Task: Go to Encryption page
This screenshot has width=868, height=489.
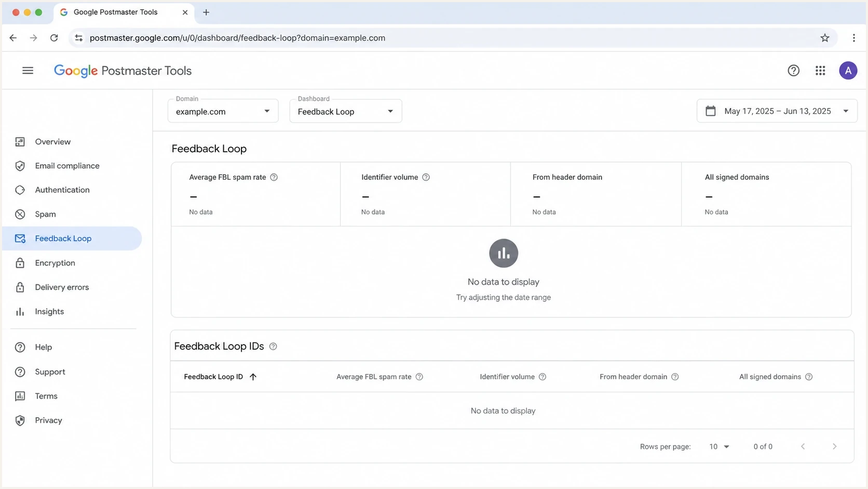Action: click(x=73, y=263)
